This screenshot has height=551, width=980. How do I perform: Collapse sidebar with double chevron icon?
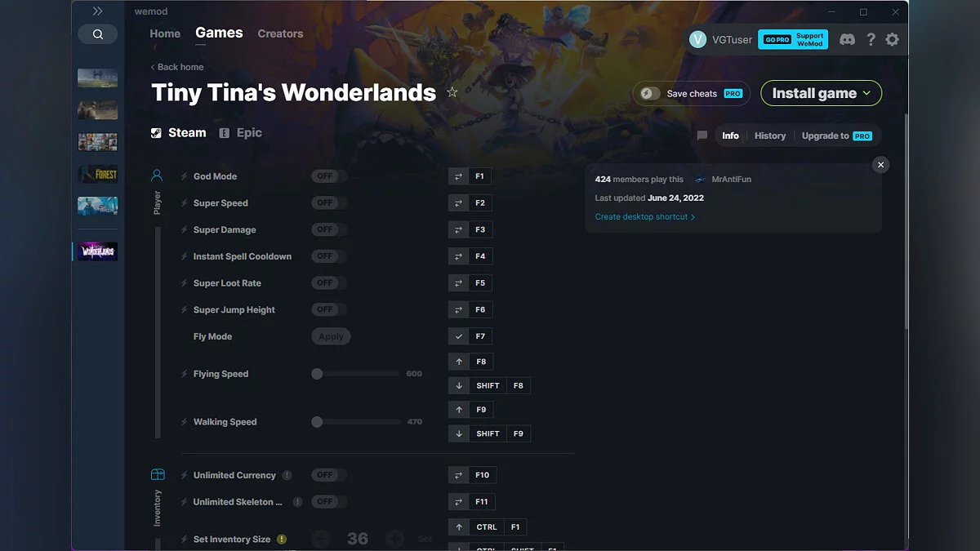pos(97,11)
